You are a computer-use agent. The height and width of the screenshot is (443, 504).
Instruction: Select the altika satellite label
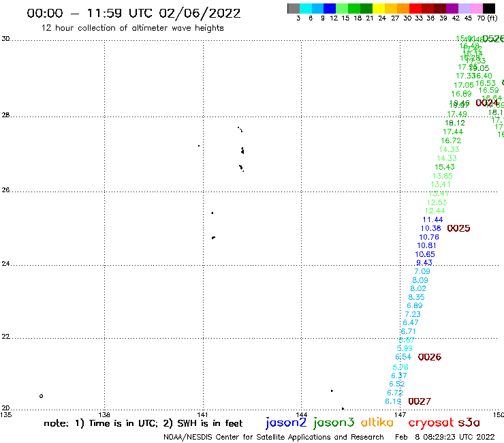click(x=377, y=423)
